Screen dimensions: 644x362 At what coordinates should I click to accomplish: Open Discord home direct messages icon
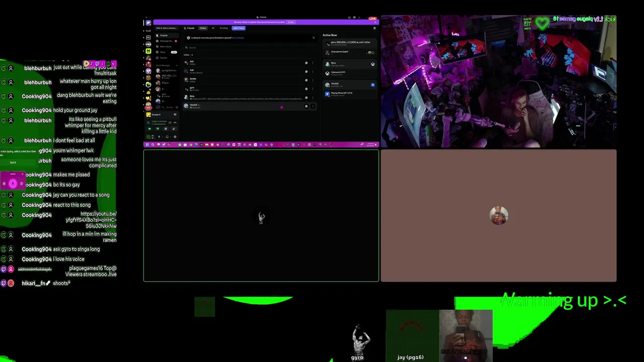coord(148,23)
